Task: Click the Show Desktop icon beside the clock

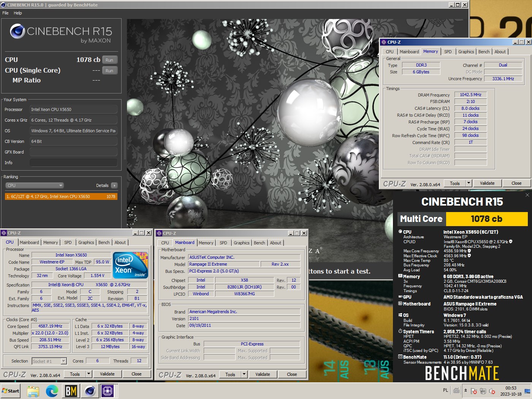Action: [527, 391]
